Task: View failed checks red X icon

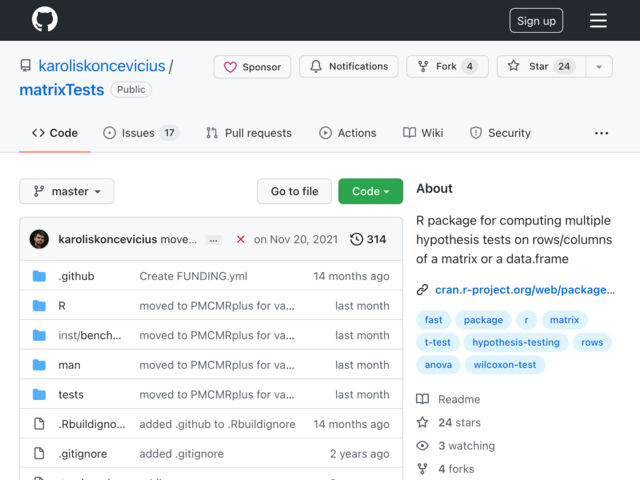Action: point(240,239)
